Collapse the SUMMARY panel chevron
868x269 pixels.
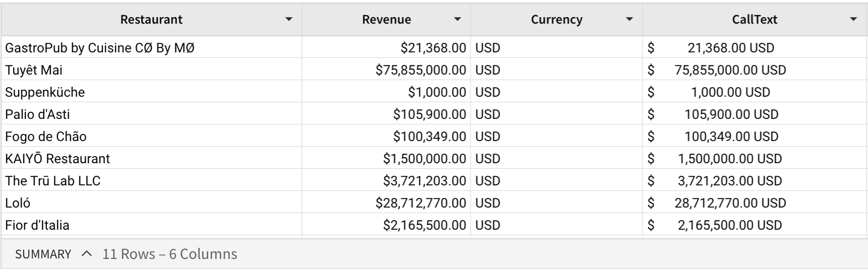[87, 254]
